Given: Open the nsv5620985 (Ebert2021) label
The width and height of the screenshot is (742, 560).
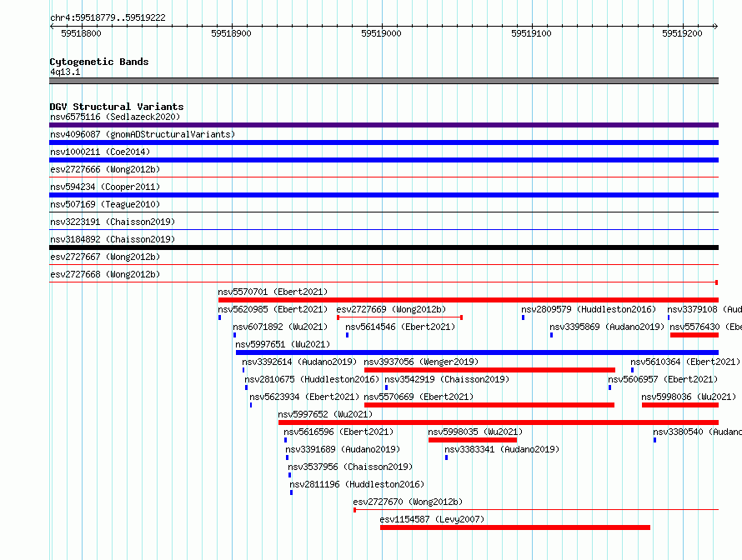Looking at the screenshot, I should click(x=273, y=309).
